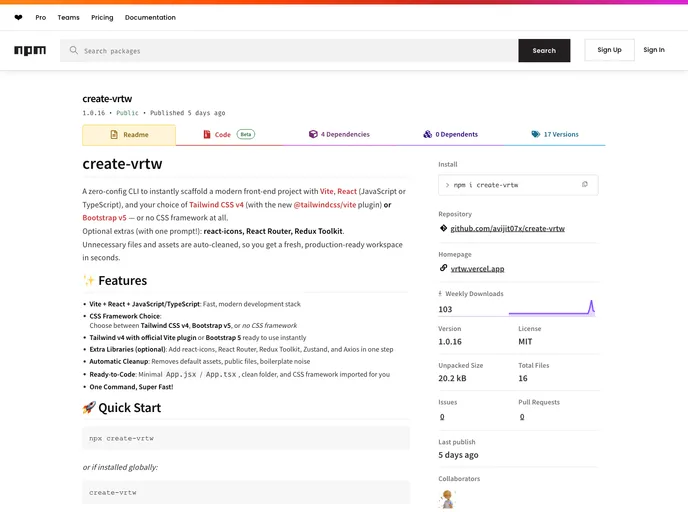Open the 17 Versions tab
Screen dimensions: 688x512
coord(555,134)
